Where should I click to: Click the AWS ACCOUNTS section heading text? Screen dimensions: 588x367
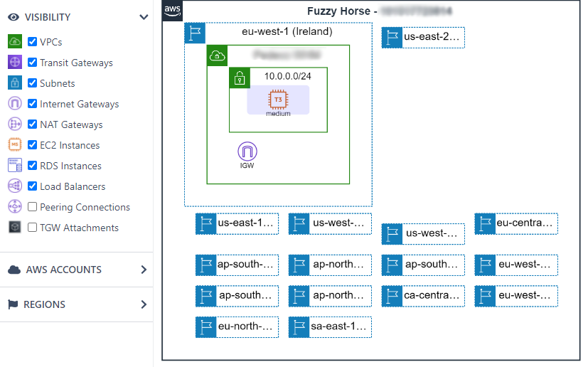tap(64, 270)
